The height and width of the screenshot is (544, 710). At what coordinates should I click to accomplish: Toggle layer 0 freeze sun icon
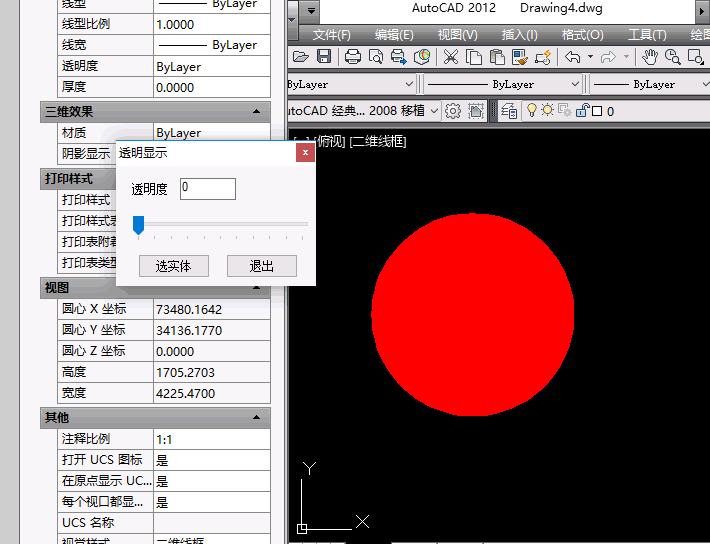point(547,110)
